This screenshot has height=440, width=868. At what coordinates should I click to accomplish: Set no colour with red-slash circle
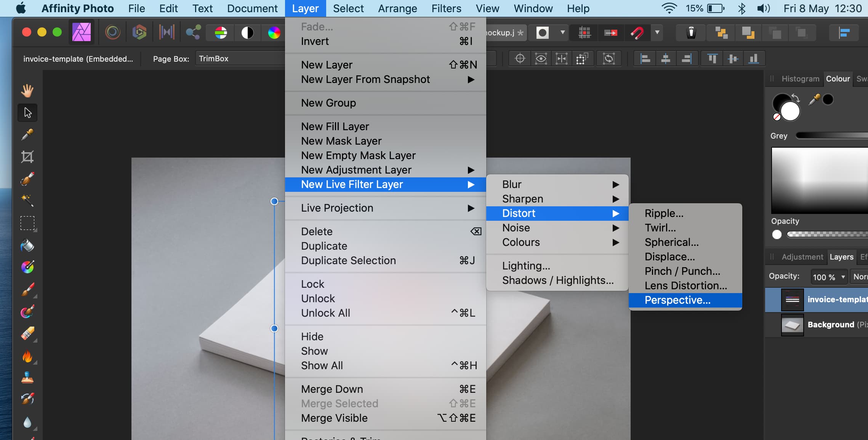(x=777, y=117)
